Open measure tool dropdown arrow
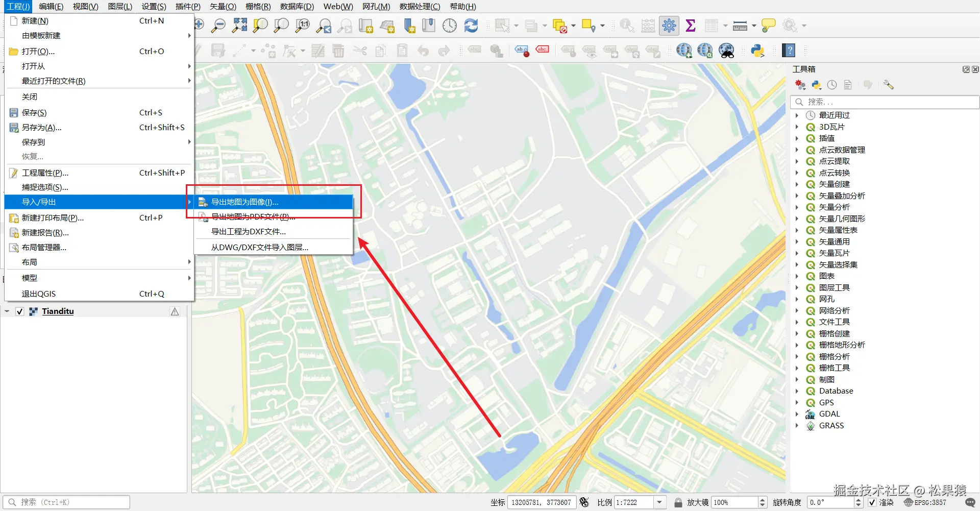 [754, 26]
